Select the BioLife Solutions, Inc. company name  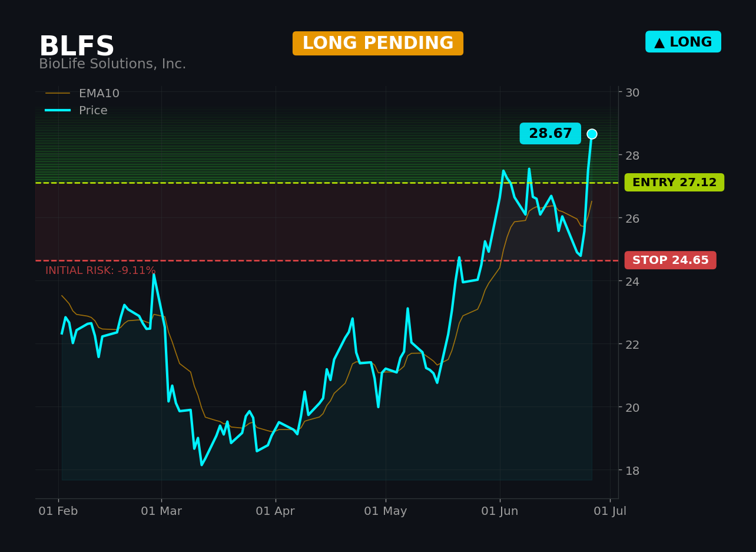(x=112, y=64)
